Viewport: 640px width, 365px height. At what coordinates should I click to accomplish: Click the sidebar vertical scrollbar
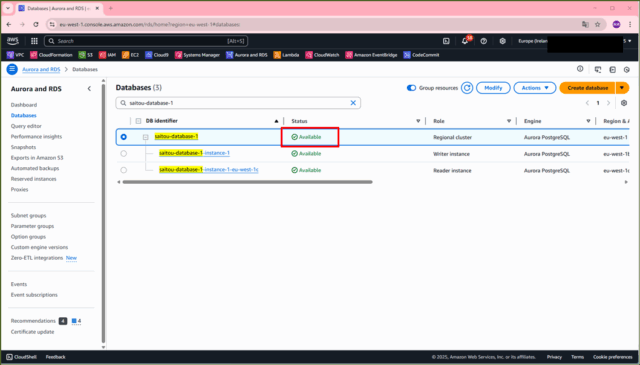103,212
